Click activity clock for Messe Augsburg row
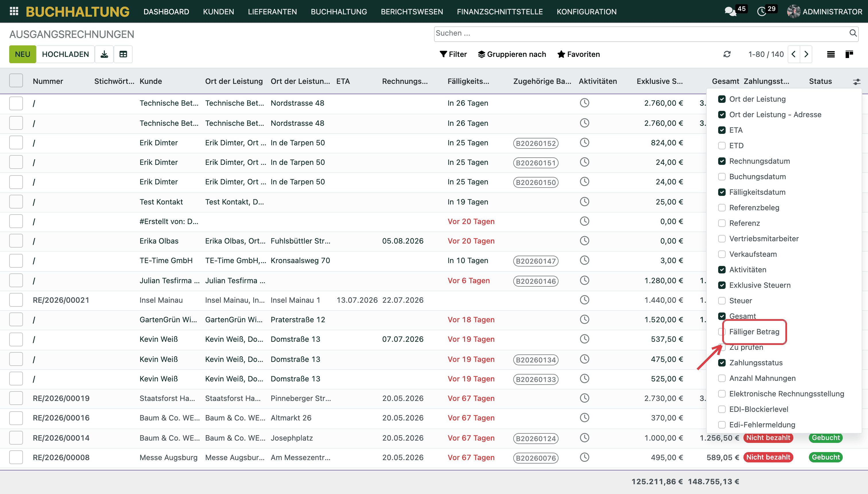868x494 pixels. [x=584, y=457]
